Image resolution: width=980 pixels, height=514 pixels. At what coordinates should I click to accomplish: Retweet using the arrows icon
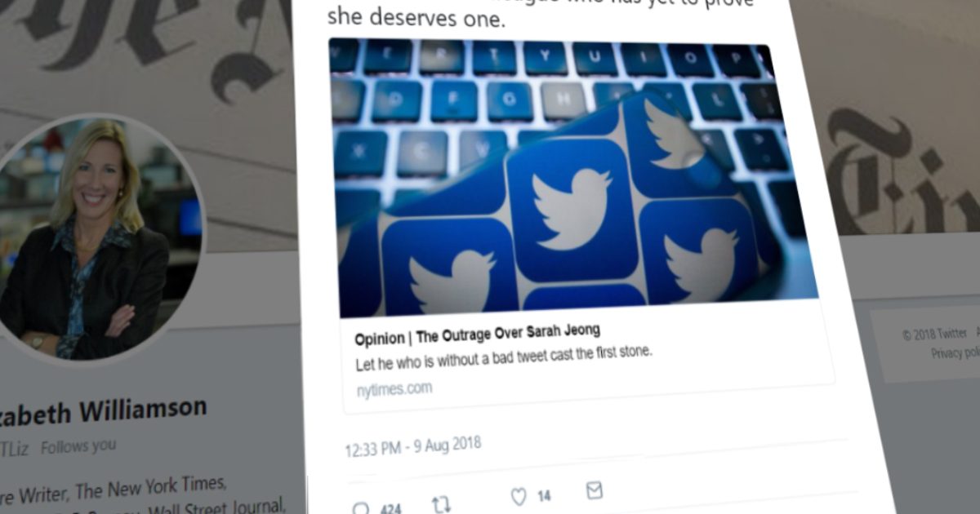click(x=441, y=504)
